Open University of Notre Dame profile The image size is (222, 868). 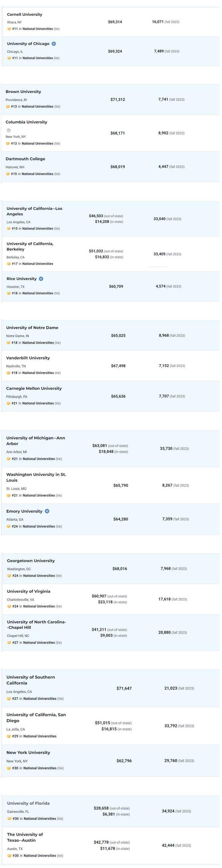[x=32, y=328]
